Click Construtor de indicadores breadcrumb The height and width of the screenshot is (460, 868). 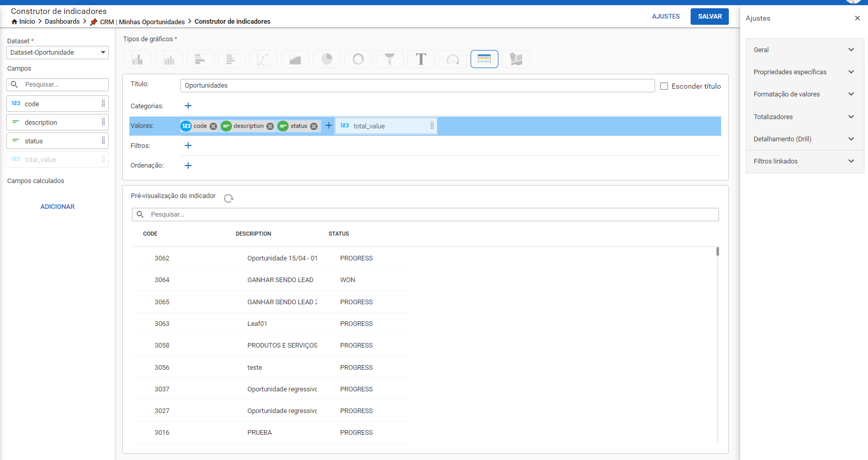click(232, 22)
